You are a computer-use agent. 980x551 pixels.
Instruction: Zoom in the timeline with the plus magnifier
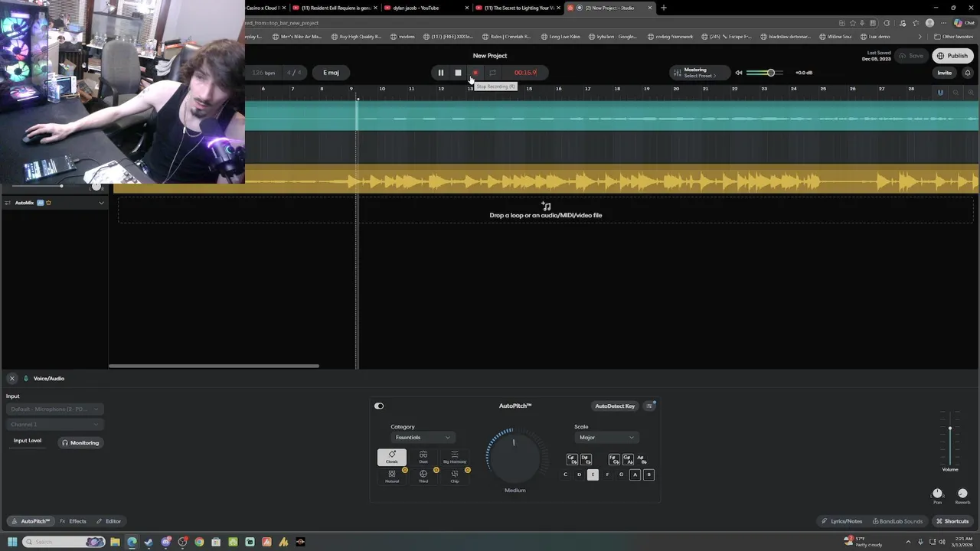[x=970, y=93]
